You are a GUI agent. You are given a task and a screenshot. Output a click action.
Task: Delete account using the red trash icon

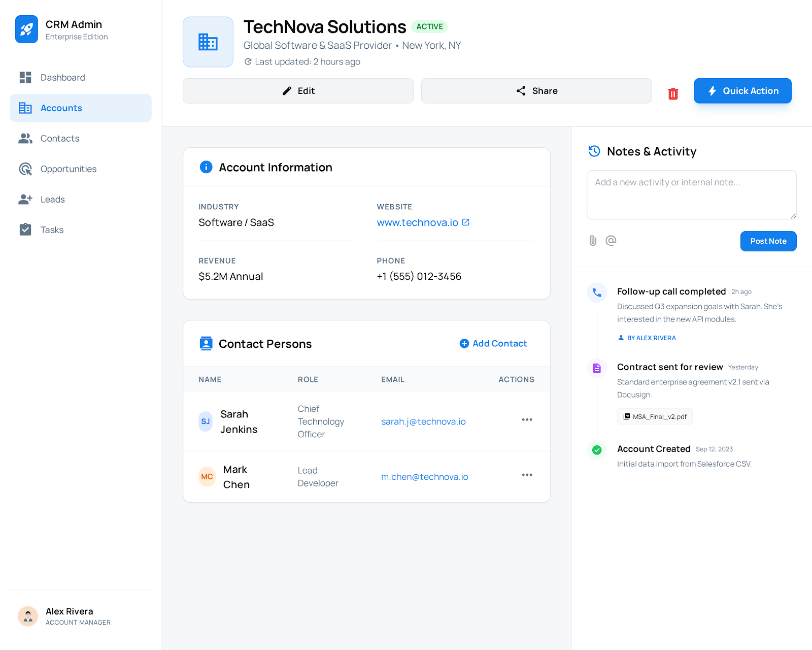673,93
